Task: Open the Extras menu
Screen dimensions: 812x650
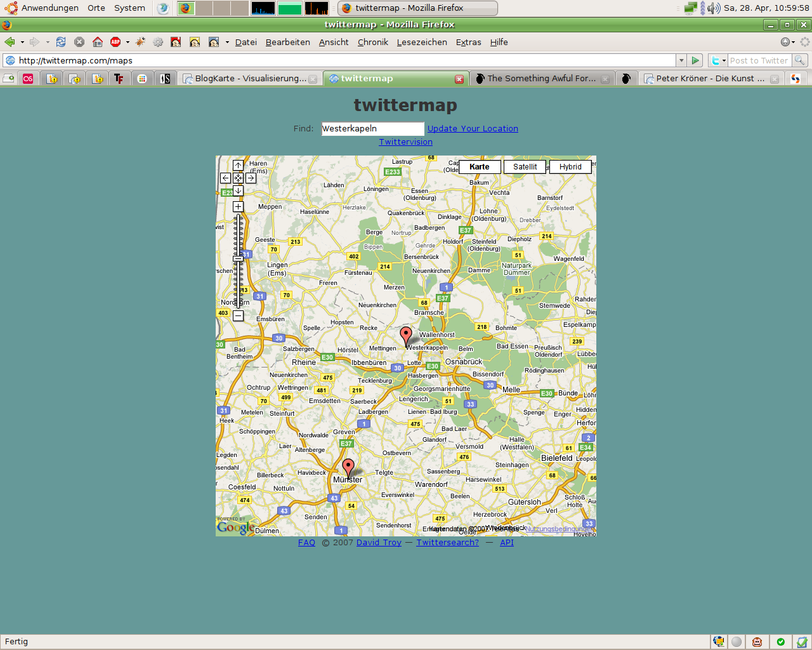Action: pyautogui.click(x=469, y=42)
